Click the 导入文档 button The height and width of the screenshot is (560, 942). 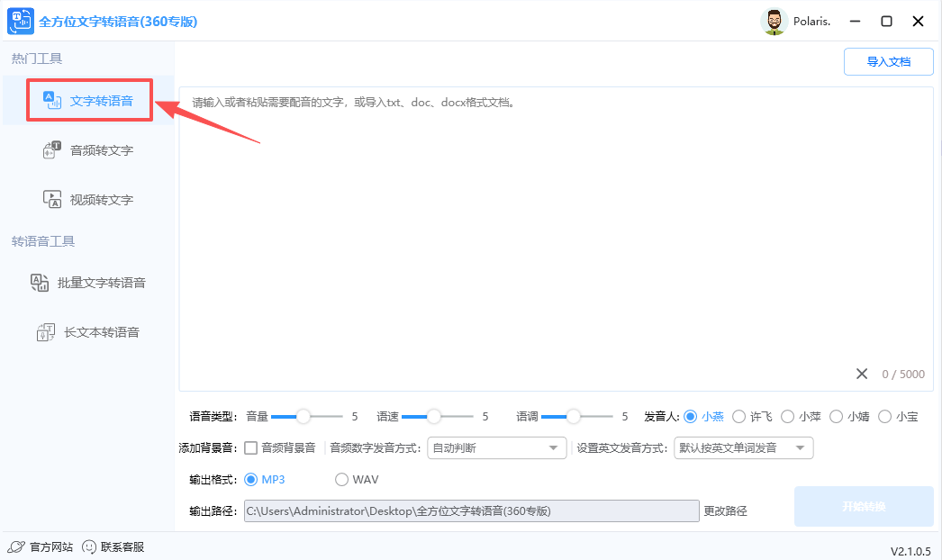(x=888, y=61)
